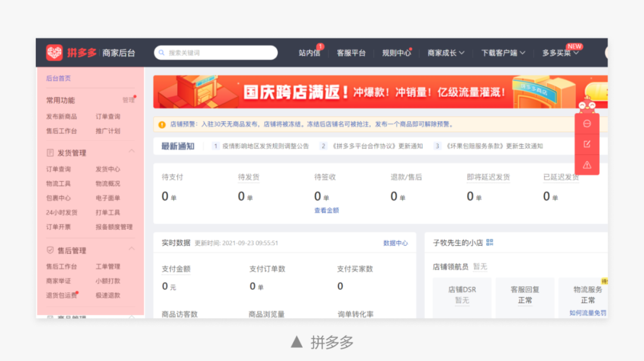
Task: Open 订单查询 under 发货管理
Action: 58,169
